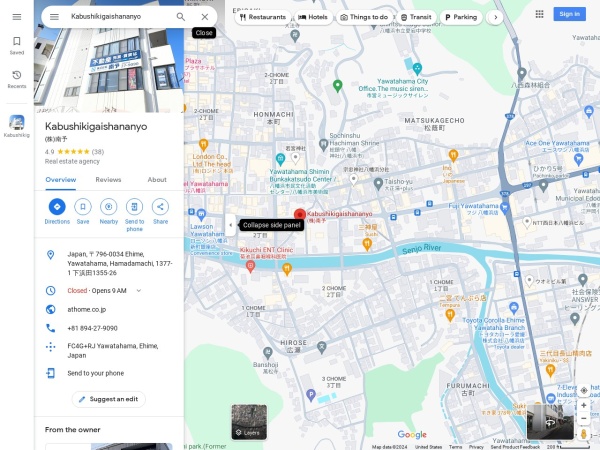Click London Co. restaurant marker

[x=203, y=145]
